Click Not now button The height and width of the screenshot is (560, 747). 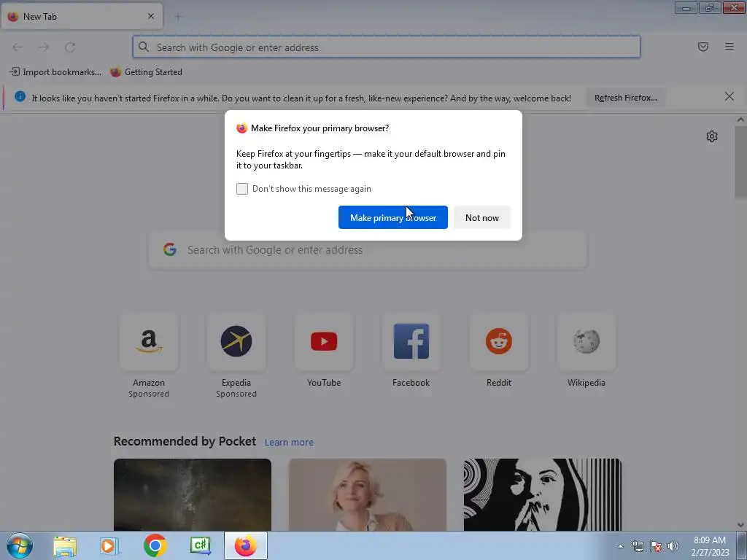point(482,217)
